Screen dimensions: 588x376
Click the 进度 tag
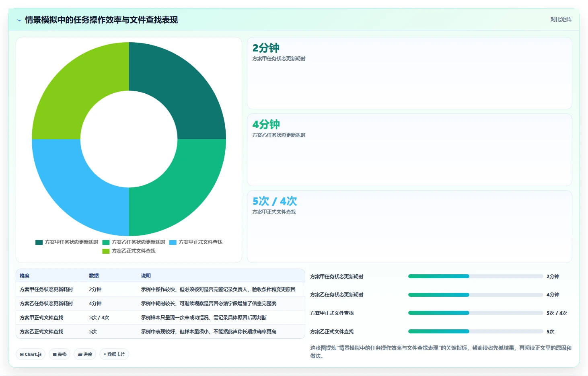pyautogui.click(x=85, y=354)
